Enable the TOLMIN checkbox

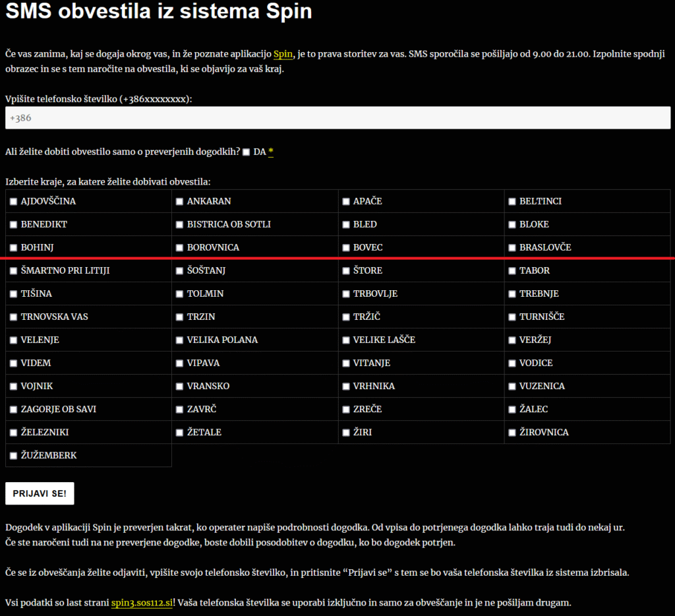pos(179,294)
